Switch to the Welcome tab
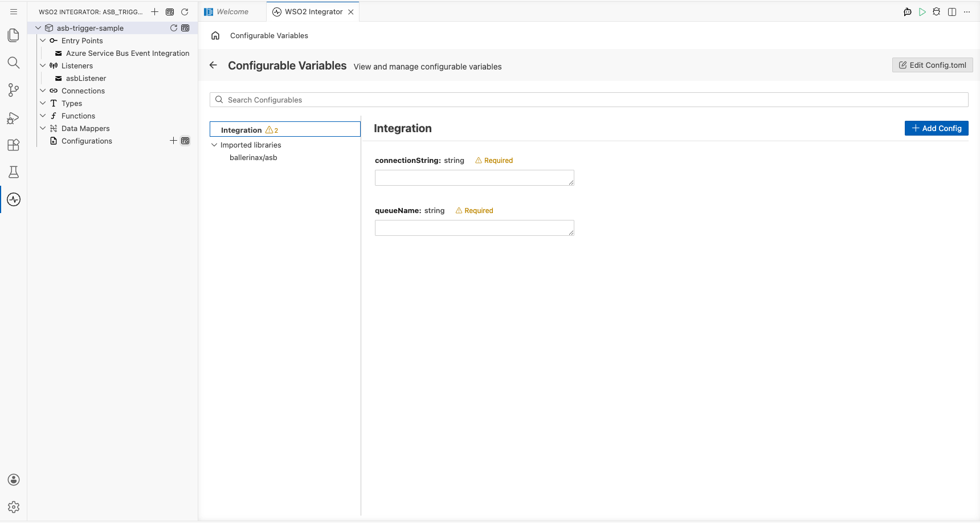 232,11
